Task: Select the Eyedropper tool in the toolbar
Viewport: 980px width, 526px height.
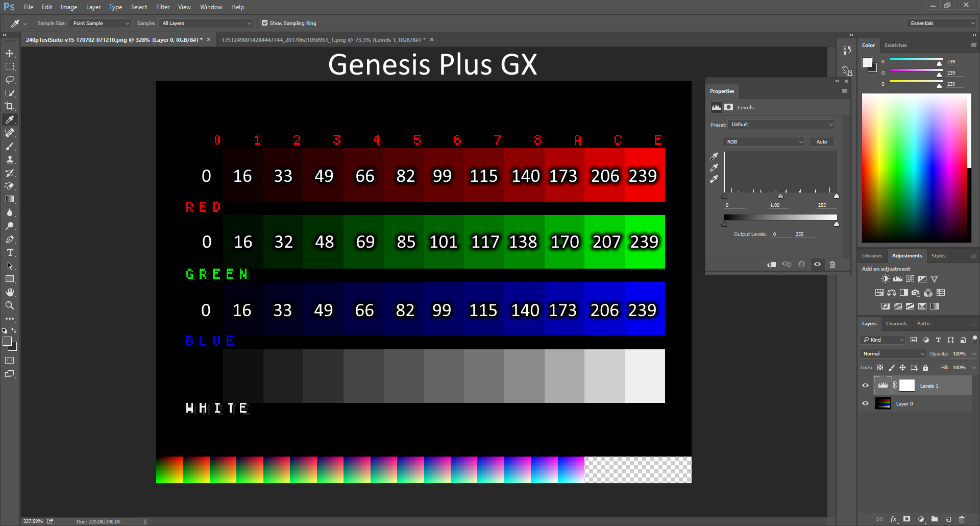Action: tap(10, 119)
